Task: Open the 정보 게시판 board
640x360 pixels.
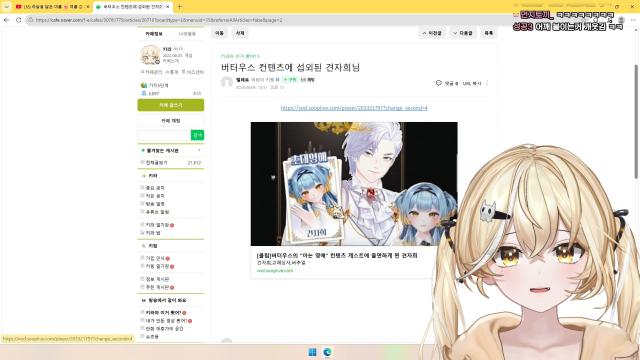Action: pyautogui.click(x=157, y=279)
